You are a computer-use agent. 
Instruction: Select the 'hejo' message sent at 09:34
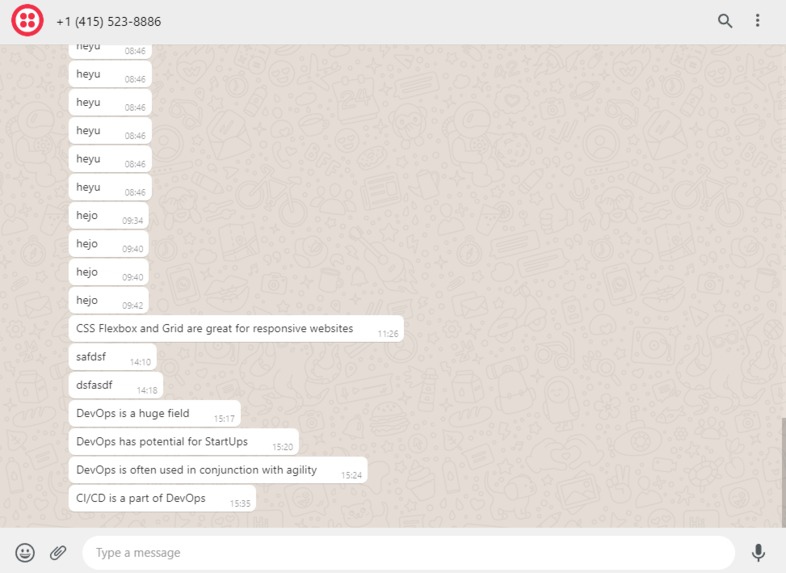(108, 216)
